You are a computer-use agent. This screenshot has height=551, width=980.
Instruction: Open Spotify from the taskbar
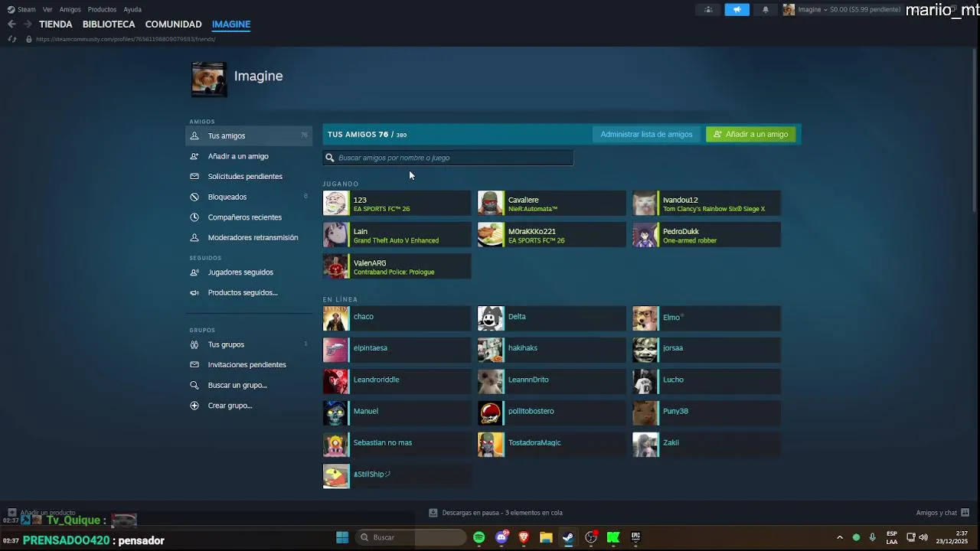(x=479, y=537)
